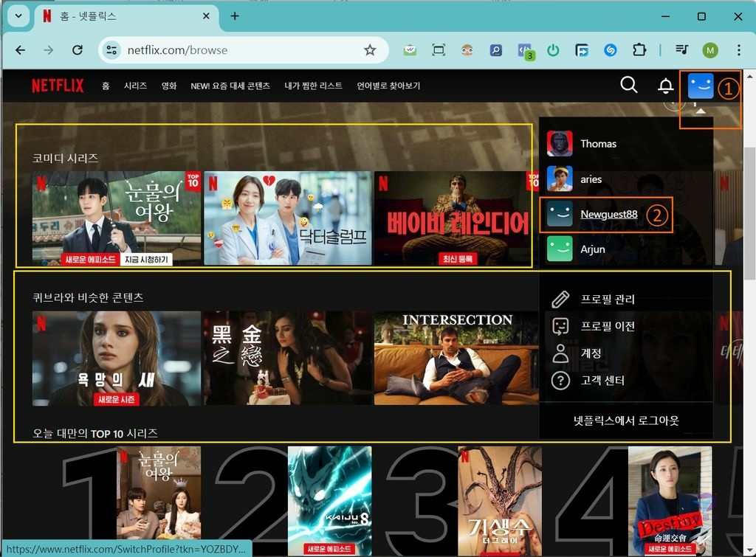Switch to the Thomas profile

pos(598,144)
